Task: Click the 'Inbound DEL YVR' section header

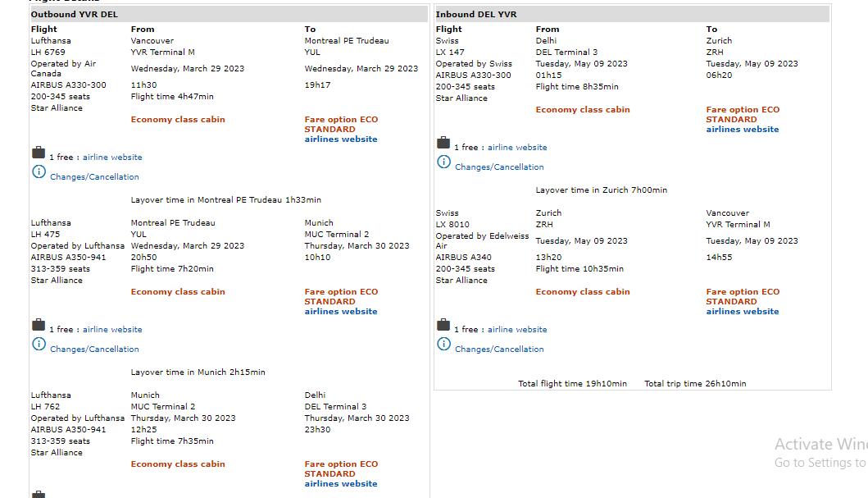Action: pos(476,15)
